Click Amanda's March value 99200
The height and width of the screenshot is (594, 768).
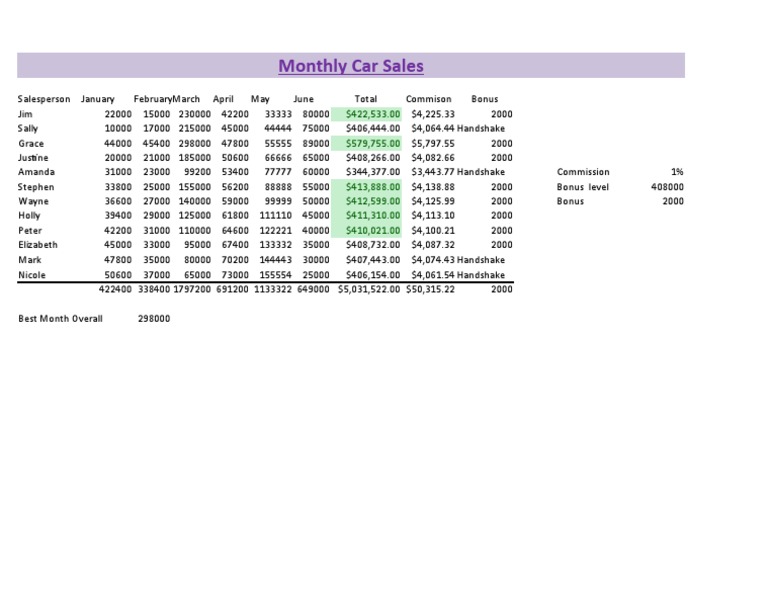197,172
